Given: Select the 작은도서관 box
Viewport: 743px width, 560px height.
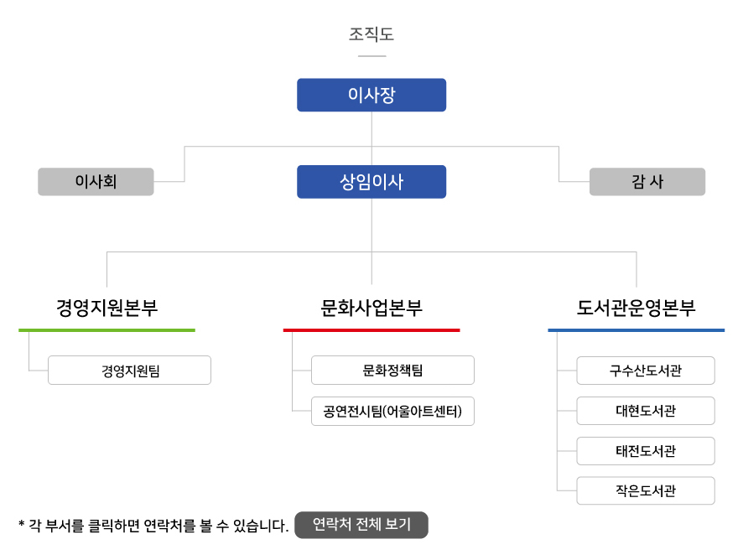Looking at the screenshot, I should pyautogui.click(x=646, y=490).
